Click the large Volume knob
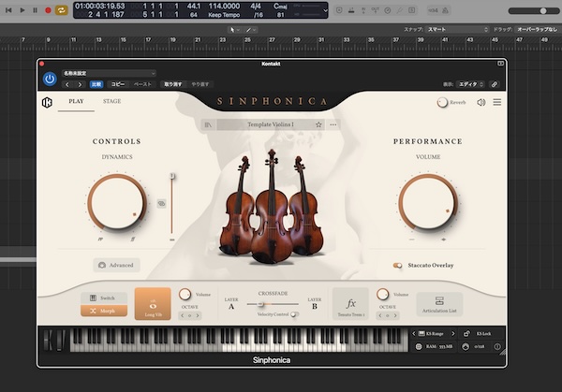The height and width of the screenshot is (392, 562). tap(428, 202)
